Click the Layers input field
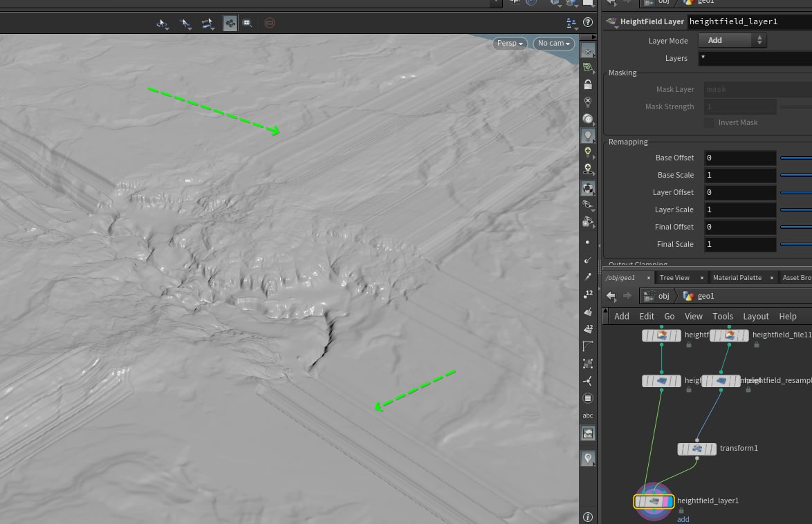This screenshot has height=524, width=812. pos(755,58)
